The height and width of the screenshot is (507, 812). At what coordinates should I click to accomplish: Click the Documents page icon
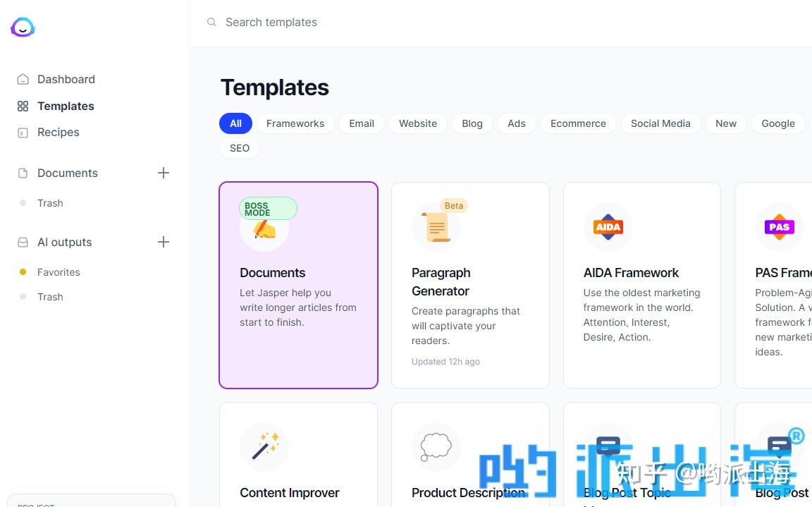(x=23, y=173)
